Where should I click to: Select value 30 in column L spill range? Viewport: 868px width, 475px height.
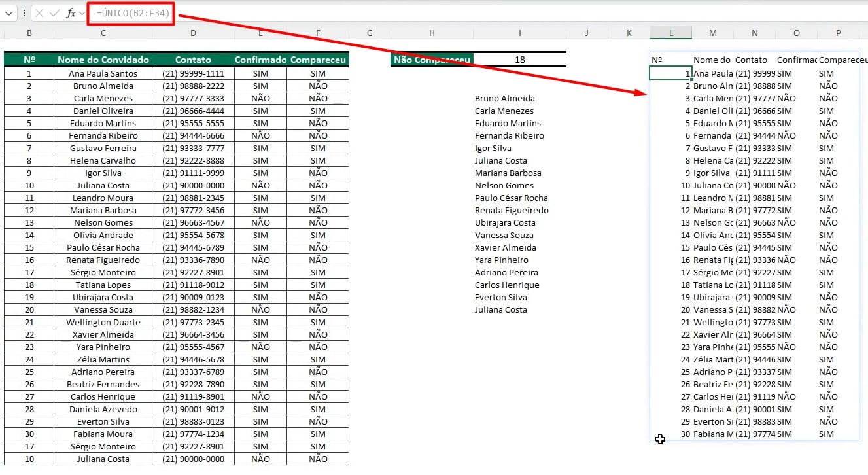(670, 434)
